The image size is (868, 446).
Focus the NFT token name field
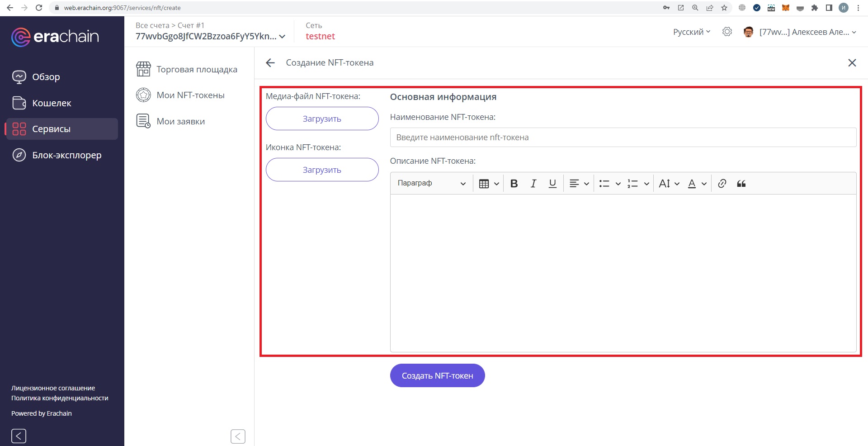(x=623, y=138)
